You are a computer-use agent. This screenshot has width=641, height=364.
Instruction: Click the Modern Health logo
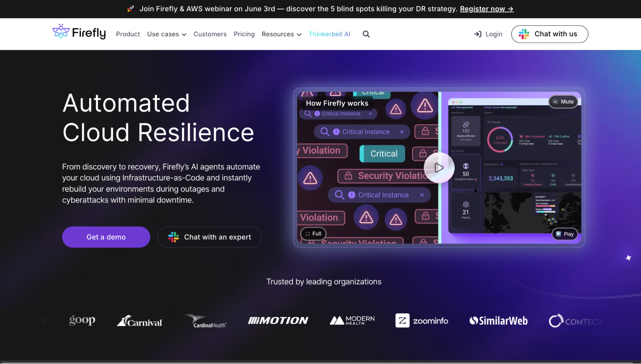click(x=352, y=320)
